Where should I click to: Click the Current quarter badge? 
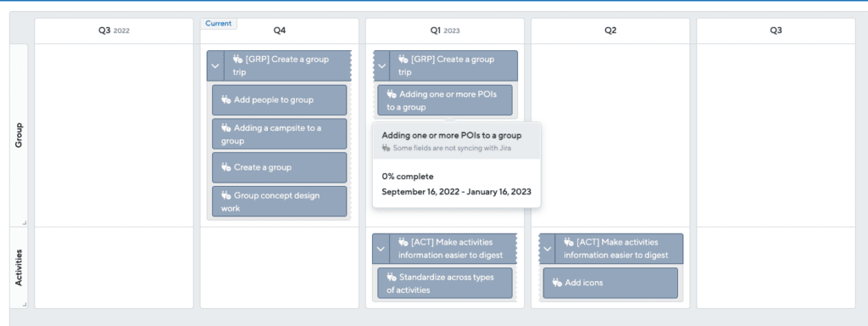tap(219, 23)
